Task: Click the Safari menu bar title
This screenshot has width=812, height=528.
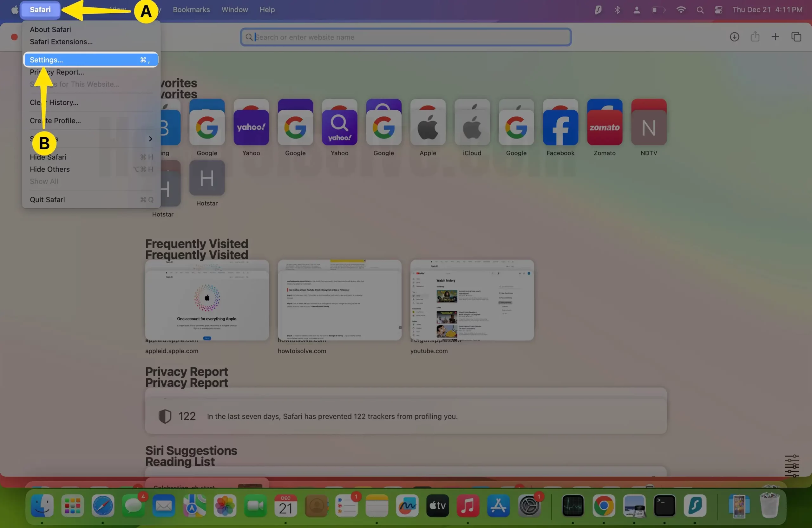Action: pos(40,10)
